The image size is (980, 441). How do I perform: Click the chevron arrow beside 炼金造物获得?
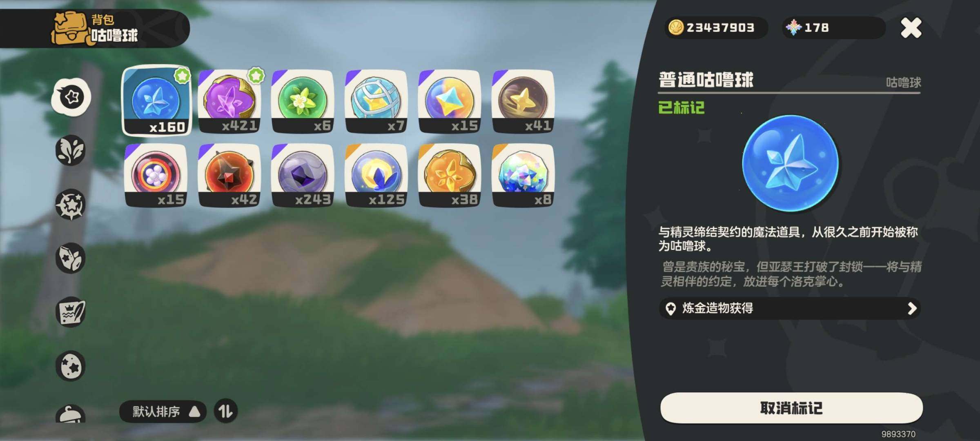pos(912,308)
